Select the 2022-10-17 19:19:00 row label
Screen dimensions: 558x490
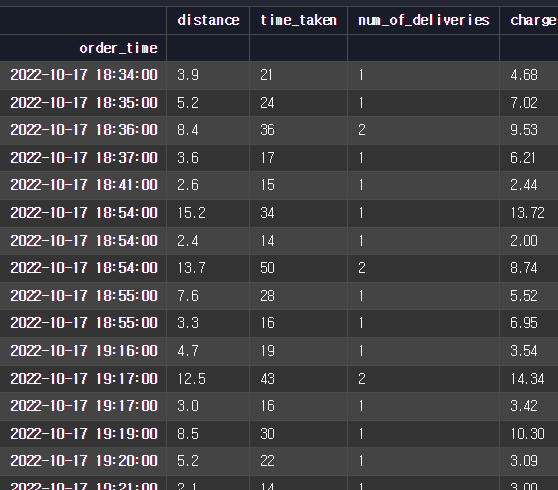(x=83, y=434)
